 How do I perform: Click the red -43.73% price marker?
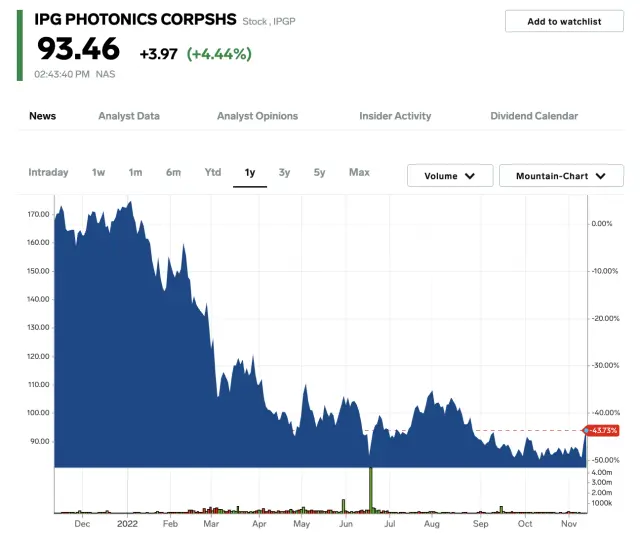605,430
